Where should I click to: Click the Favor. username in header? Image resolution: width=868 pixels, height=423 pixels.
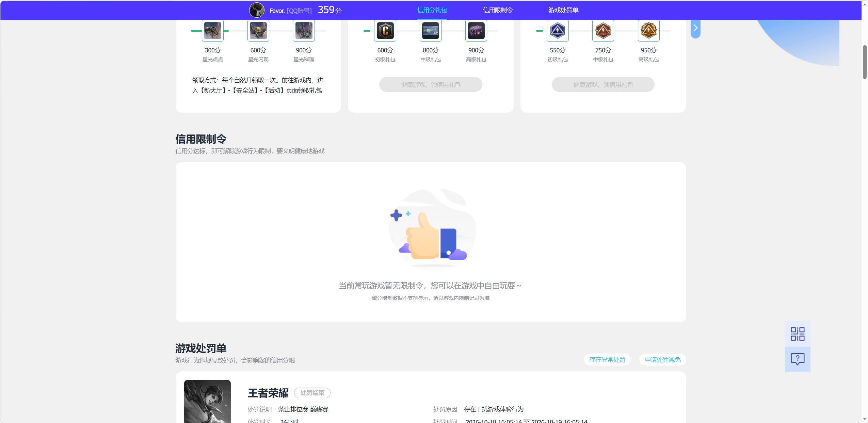point(277,11)
